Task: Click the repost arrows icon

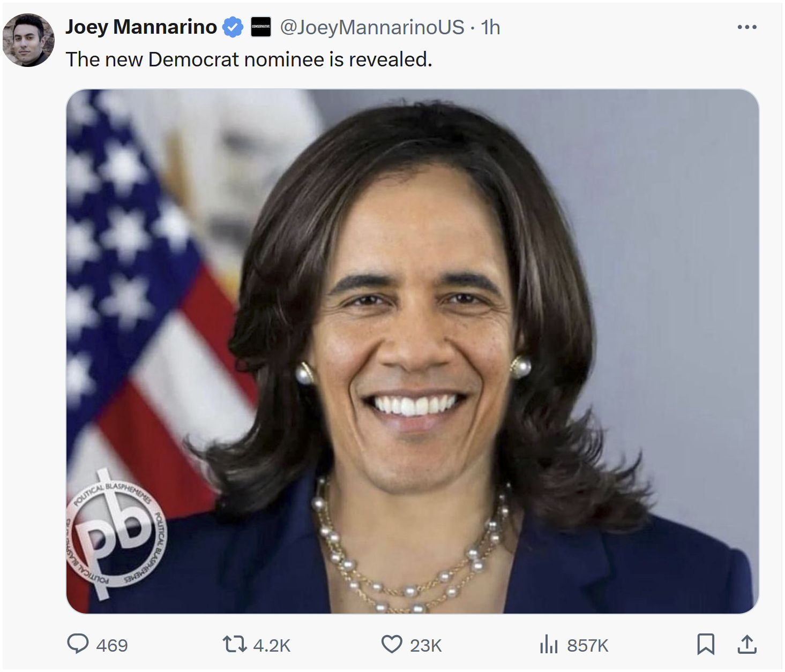Action: (x=234, y=644)
